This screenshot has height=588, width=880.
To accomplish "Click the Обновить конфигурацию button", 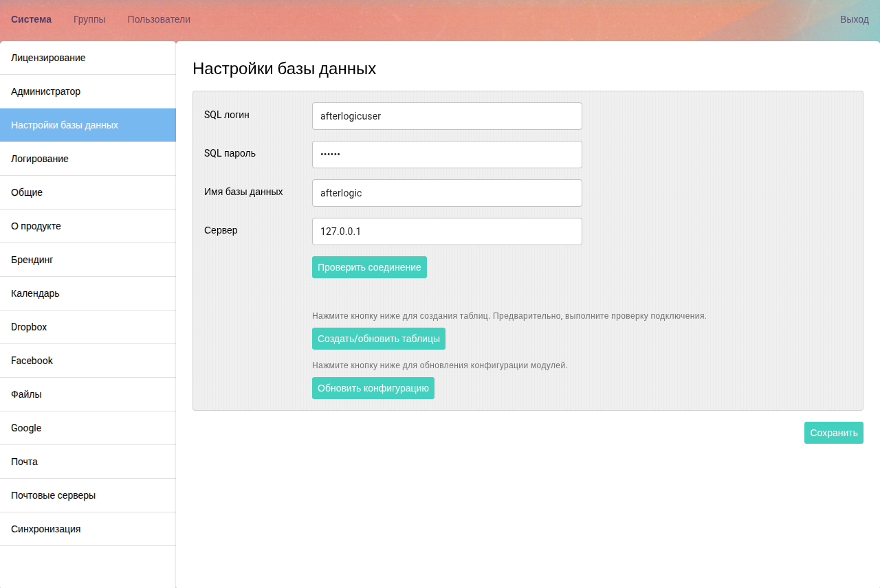I will coord(373,388).
